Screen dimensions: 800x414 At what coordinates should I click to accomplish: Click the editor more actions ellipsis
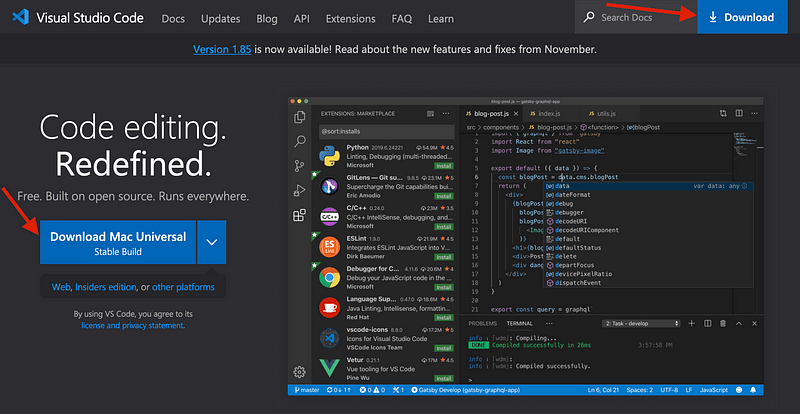[x=754, y=113]
